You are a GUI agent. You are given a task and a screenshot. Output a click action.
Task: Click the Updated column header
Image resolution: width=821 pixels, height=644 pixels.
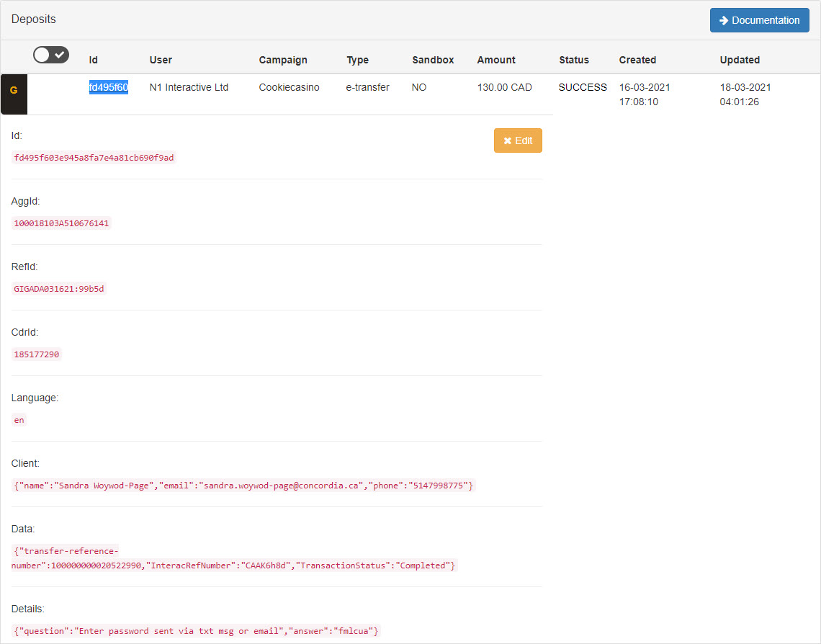pos(740,60)
